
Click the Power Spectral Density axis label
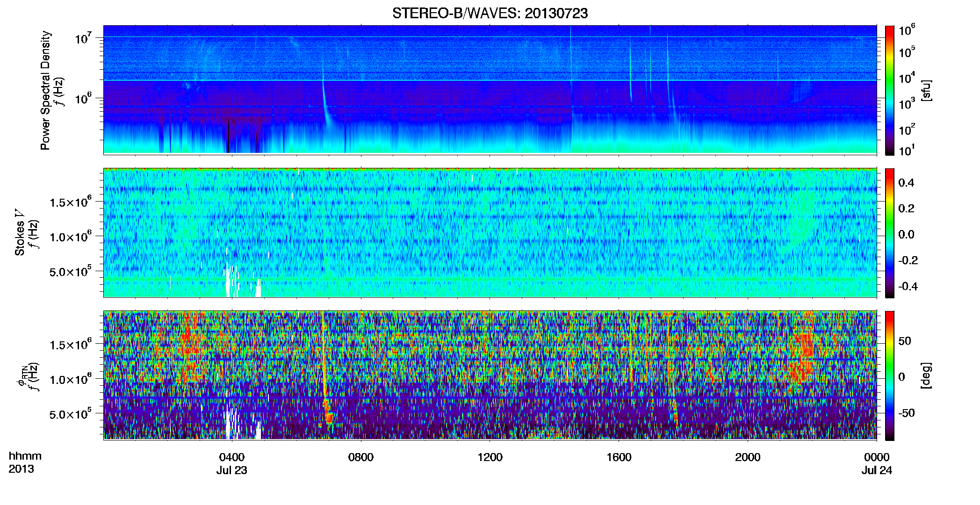pos(45,90)
